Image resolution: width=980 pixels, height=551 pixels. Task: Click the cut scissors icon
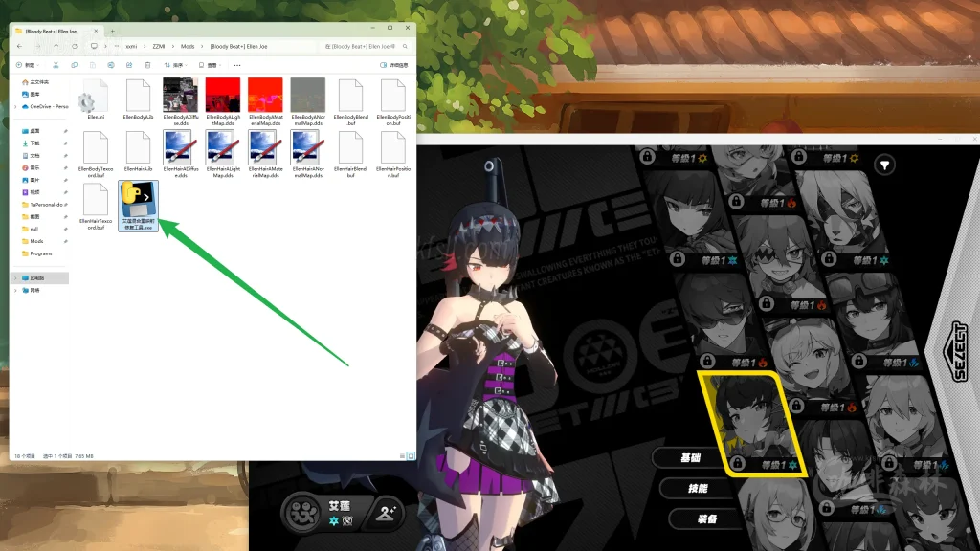coord(56,65)
